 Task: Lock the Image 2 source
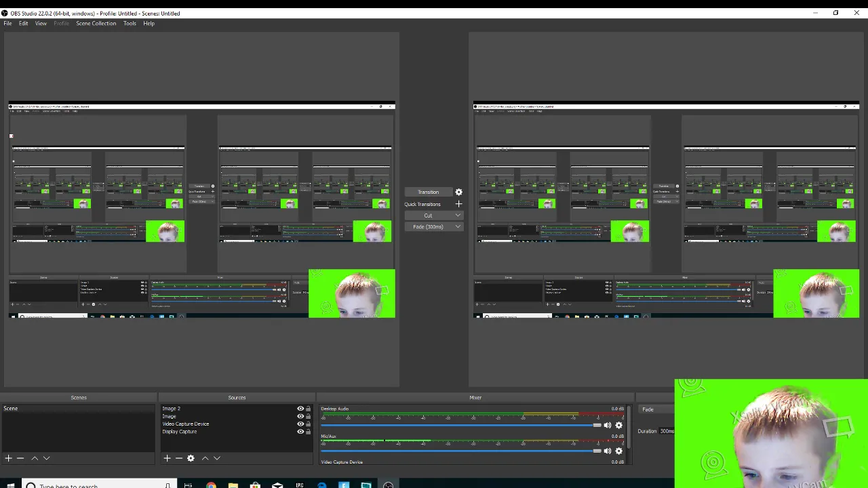coord(309,409)
